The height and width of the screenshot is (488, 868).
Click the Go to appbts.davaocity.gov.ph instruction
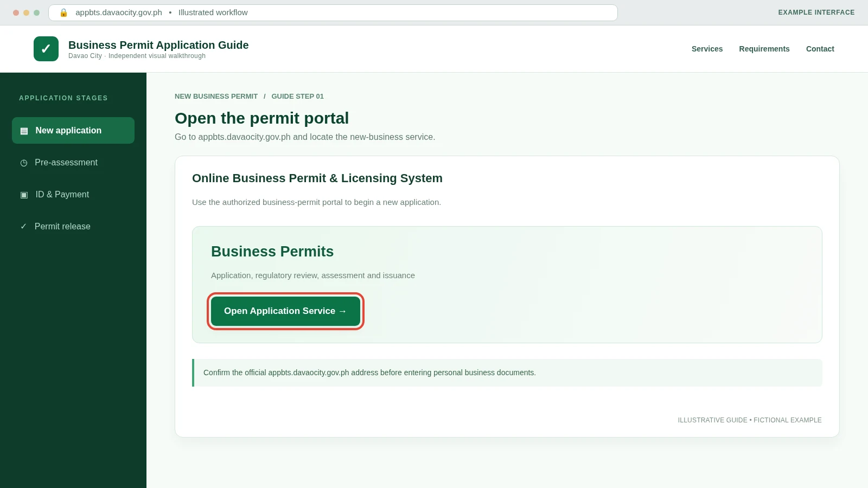tap(305, 137)
